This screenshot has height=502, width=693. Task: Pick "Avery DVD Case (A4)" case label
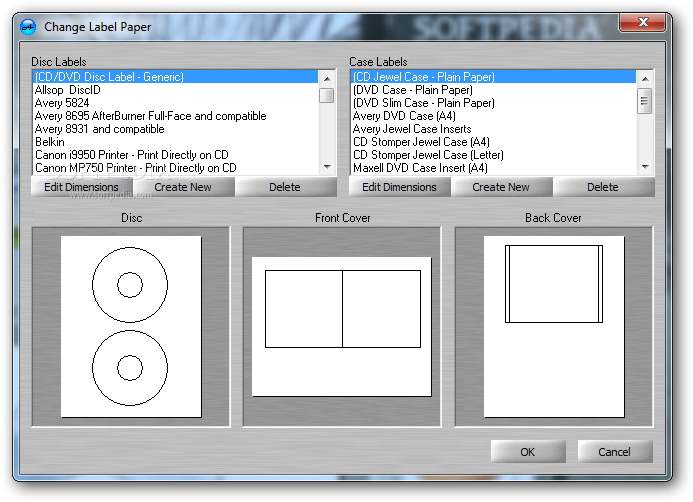click(x=494, y=116)
